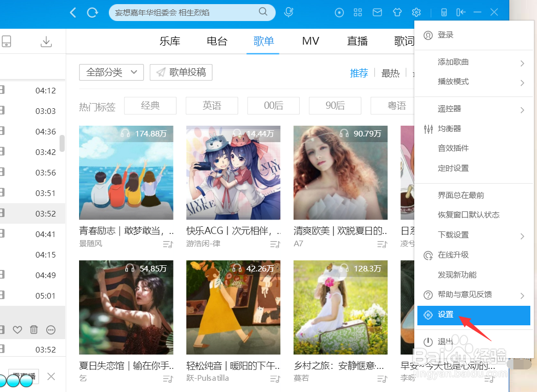This screenshot has height=392, width=537.
Task: Favorite the selected song with heart icon
Action: click(x=17, y=330)
